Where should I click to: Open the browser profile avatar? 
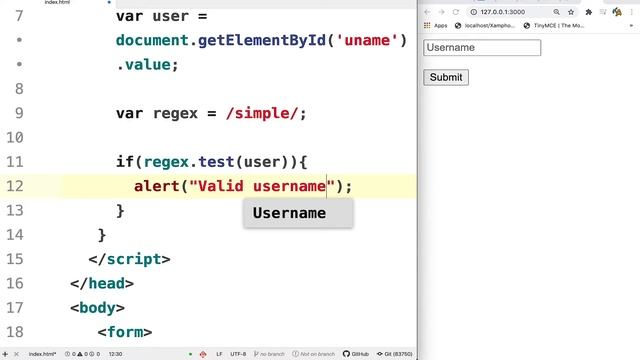click(617, 12)
